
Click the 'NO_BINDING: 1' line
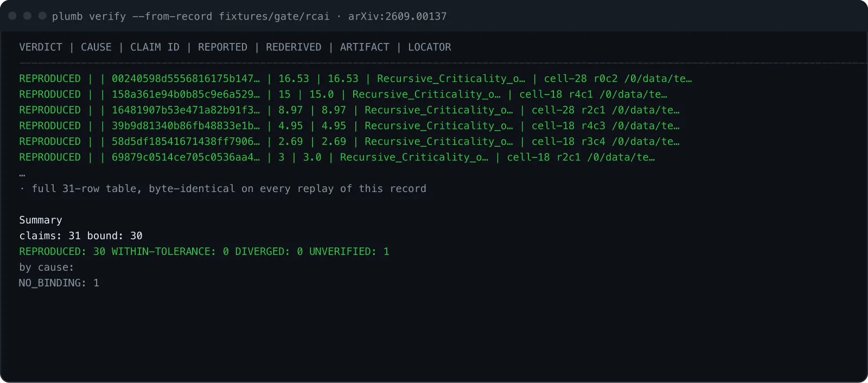click(59, 283)
